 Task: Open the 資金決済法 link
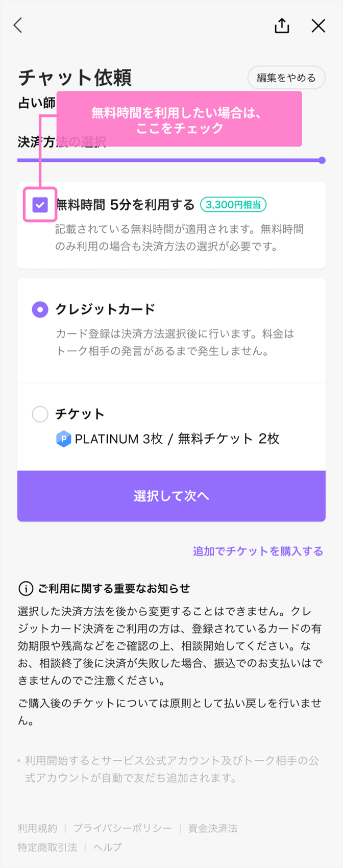[213, 828]
